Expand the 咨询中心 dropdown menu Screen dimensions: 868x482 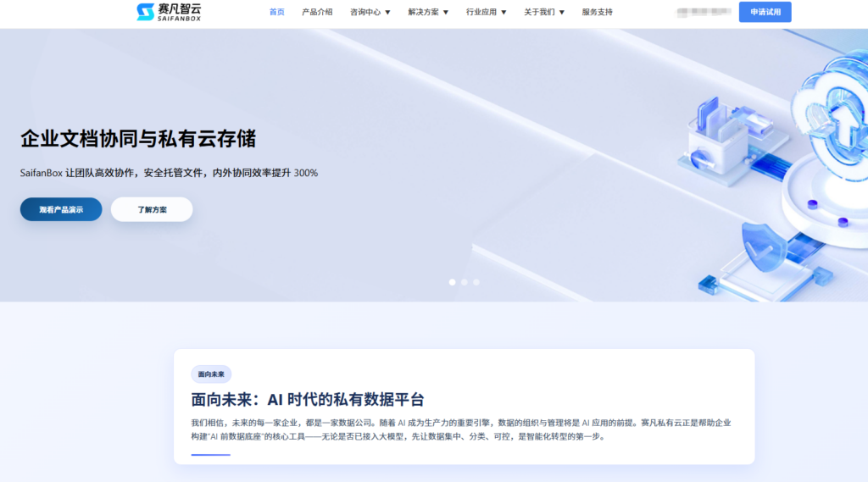[370, 13]
